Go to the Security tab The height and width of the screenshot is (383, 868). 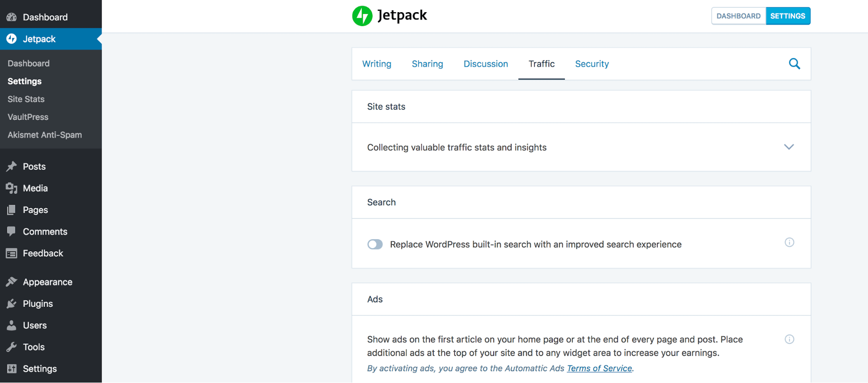pyautogui.click(x=592, y=64)
